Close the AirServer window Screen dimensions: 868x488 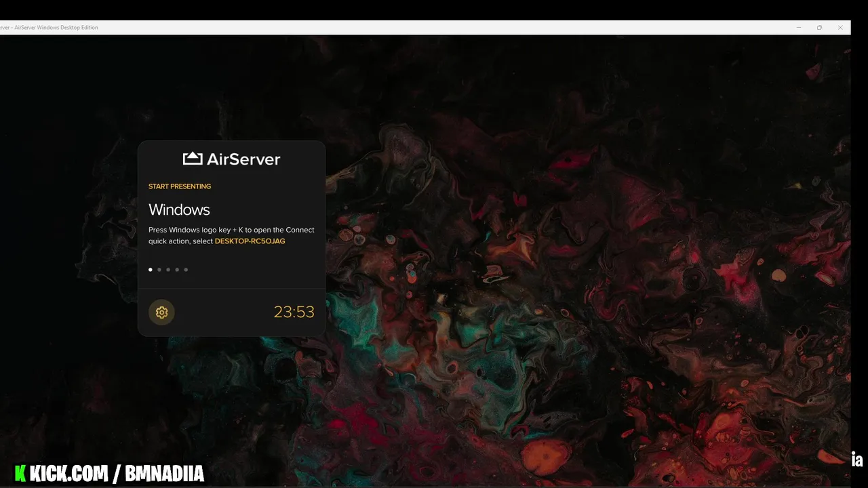click(x=840, y=28)
